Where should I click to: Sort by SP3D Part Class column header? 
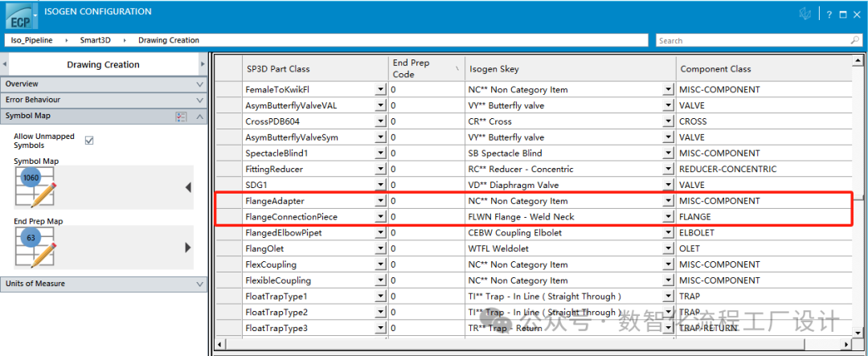click(x=315, y=68)
